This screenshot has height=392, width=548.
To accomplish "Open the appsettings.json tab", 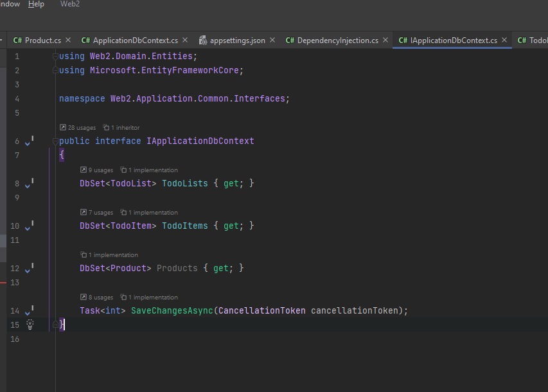I will click(x=232, y=40).
